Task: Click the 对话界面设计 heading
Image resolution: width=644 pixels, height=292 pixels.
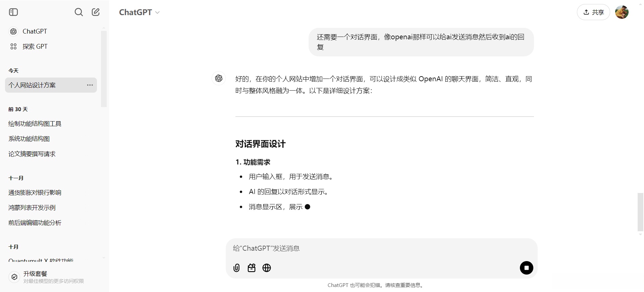Action: 260,144
